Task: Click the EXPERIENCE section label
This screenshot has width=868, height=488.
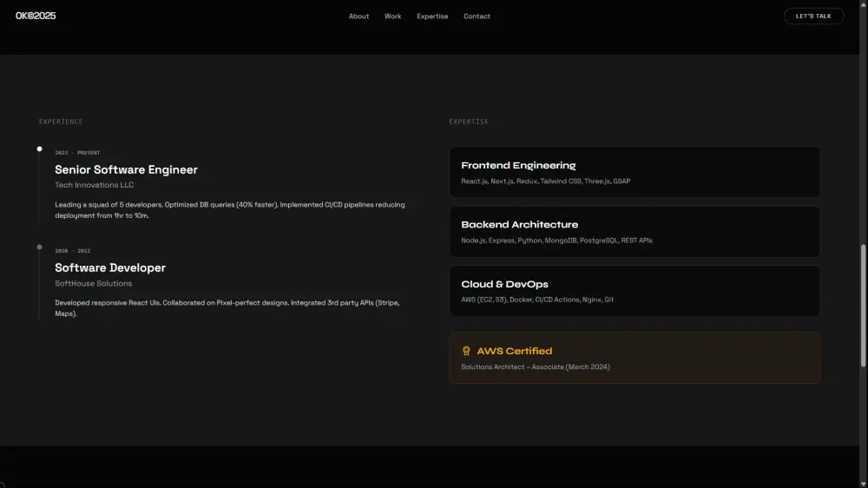Action: (61, 122)
